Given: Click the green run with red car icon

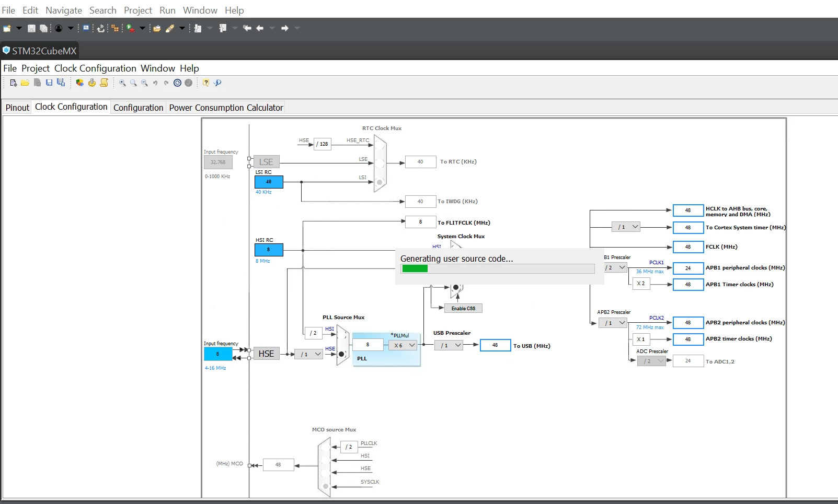Looking at the screenshot, I should [131, 28].
